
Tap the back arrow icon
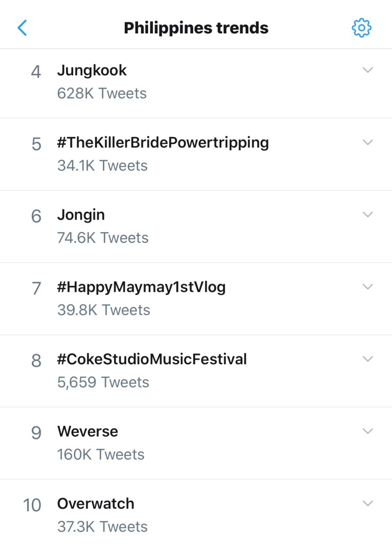point(22,28)
